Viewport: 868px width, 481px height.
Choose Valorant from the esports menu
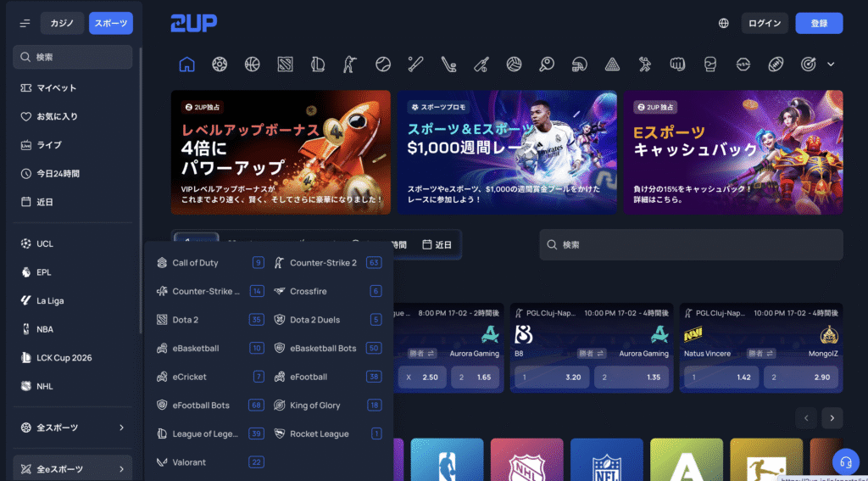(x=210, y=462)
